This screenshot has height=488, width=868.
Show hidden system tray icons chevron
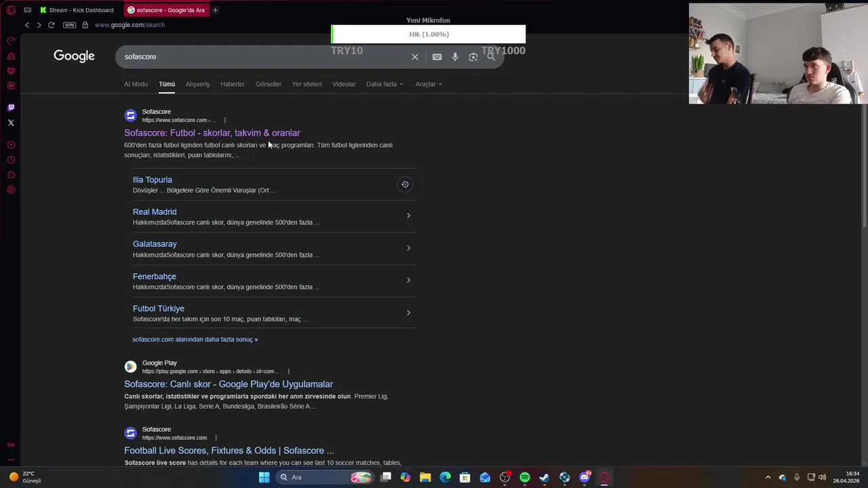pos(768,477)
